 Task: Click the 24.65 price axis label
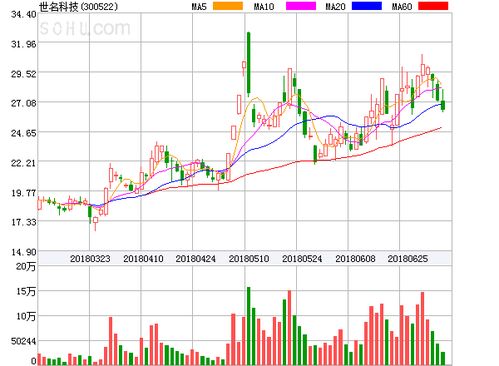tap(23, 133)
